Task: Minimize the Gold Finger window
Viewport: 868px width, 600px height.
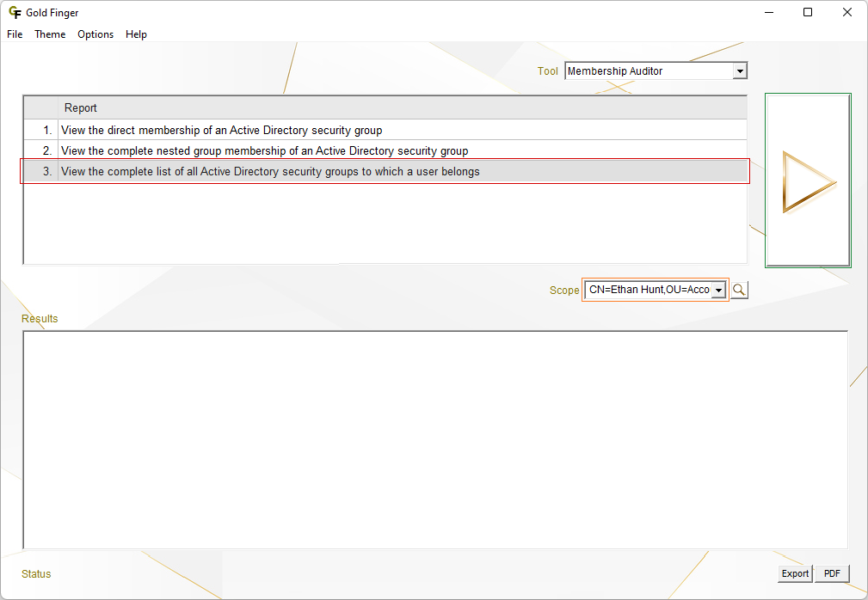Action: pyautogui.click(x=769, y=12)
